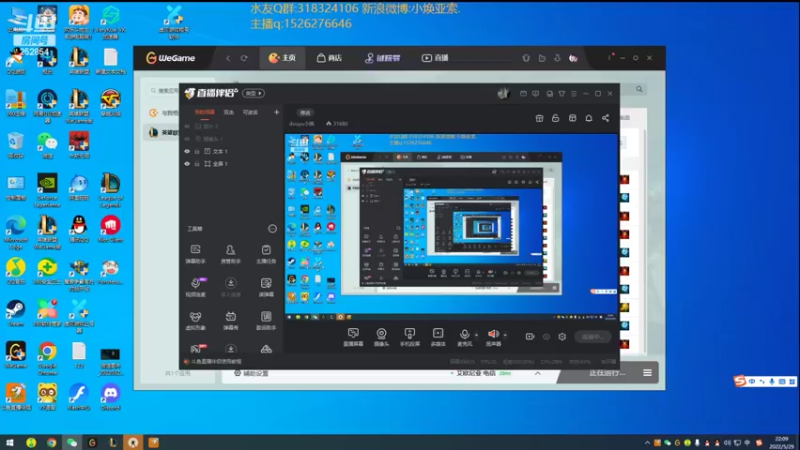Toggle visibility of hidden 图片 source
The height and width of the screenshot is (450, 800).
(187, 126)
